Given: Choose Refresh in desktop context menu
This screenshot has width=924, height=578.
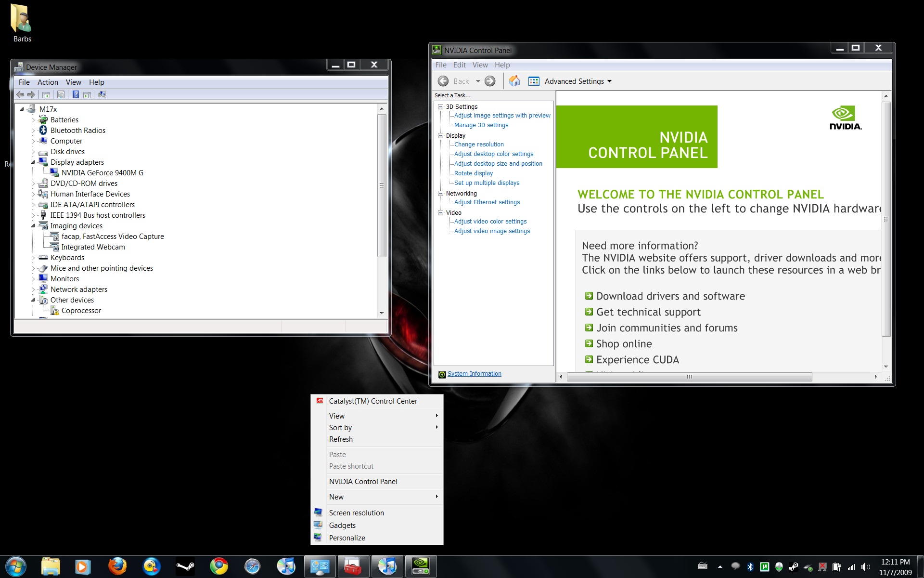Looking at the screenshot, I should pos(377,439).
